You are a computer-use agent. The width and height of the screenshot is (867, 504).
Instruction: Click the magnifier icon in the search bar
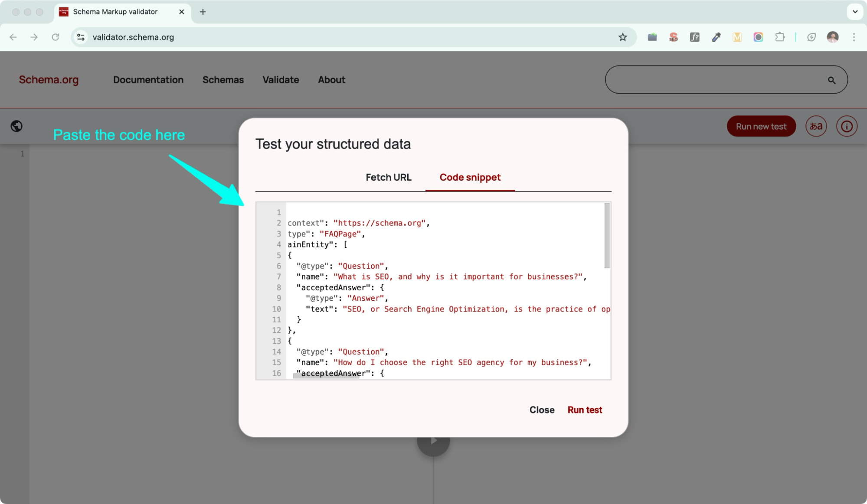point(831,80)
